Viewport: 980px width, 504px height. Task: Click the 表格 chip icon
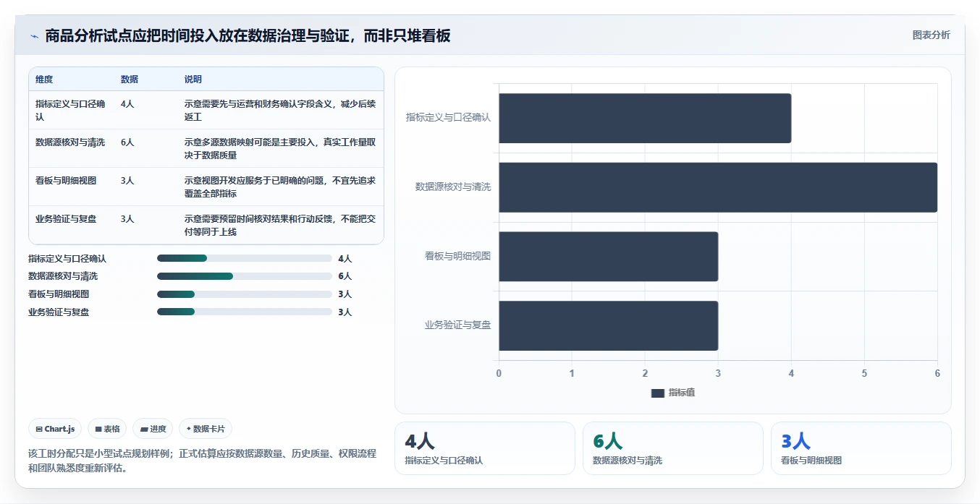[98, 429]
